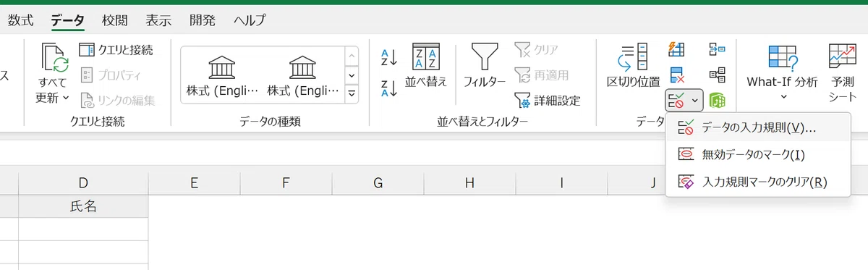Open クエリと接続 pane
868x270 pixels.
point(116,50)
